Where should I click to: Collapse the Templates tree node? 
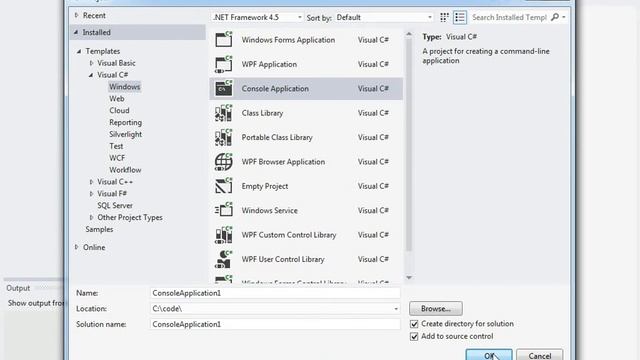(x=79, y=51)
